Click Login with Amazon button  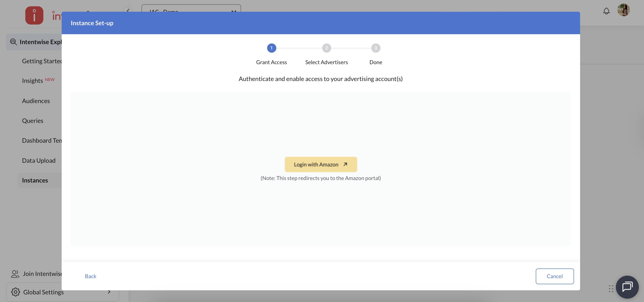pos(321,165)
